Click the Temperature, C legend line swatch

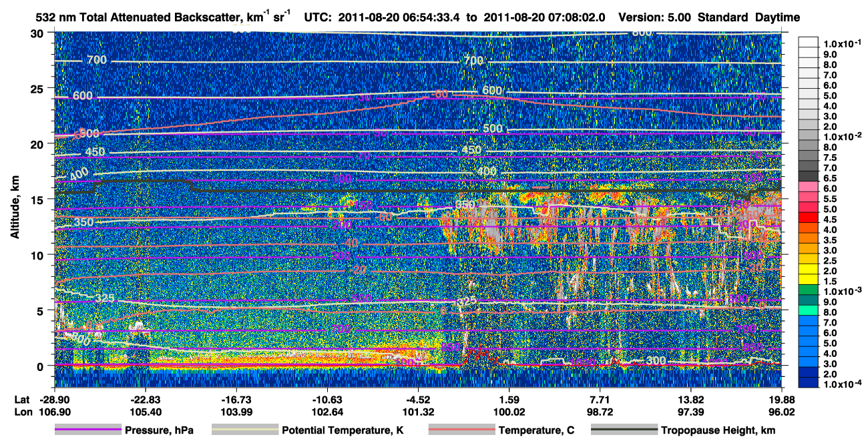(x=461, y=430)
